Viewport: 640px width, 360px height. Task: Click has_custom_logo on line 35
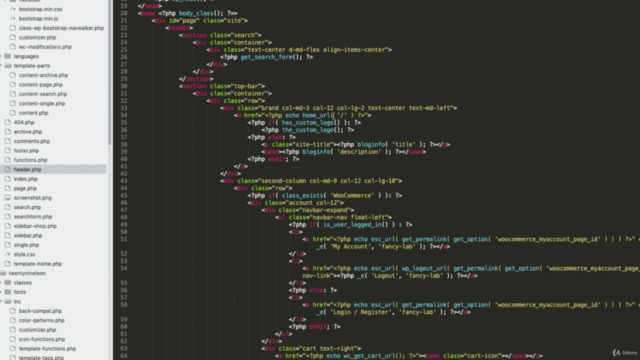pyautogui.click(x=308, y=122)
